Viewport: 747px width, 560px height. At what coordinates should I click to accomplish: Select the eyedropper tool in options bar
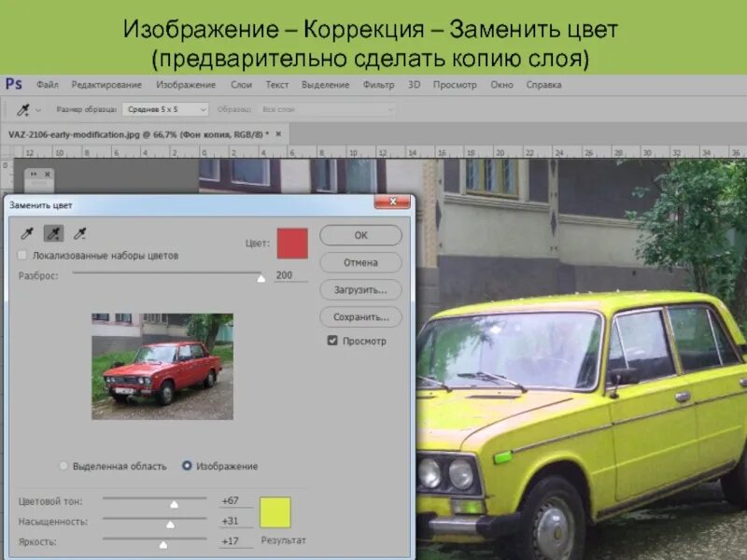coord(22,110)
